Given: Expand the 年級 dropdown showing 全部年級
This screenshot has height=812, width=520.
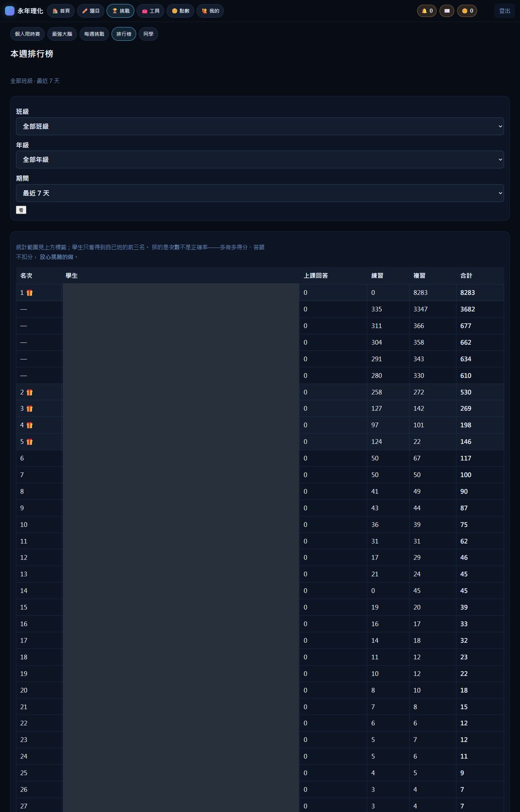Looking at the screenshot, I should pos(260,159).
